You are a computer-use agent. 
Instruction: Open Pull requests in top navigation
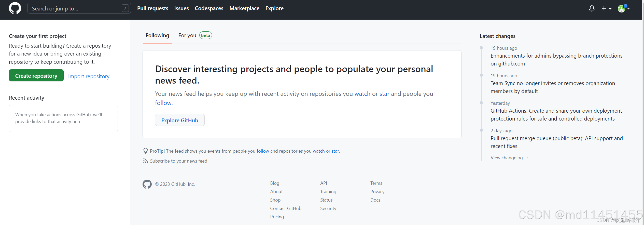[152, 8]
